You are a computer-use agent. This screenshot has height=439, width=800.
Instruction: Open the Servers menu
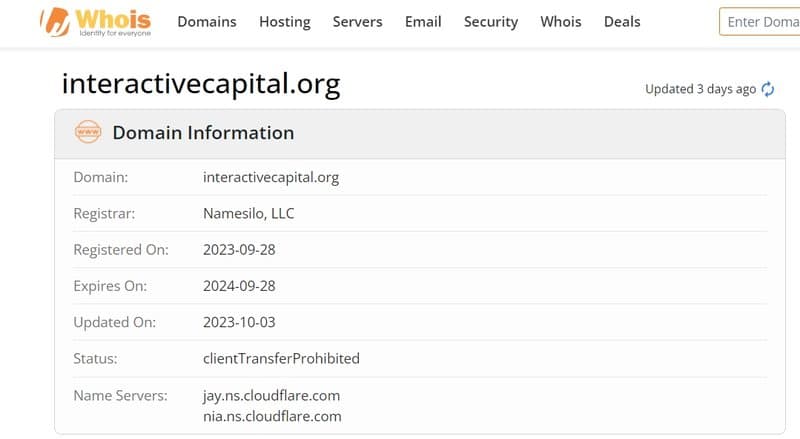coord(357,22)
